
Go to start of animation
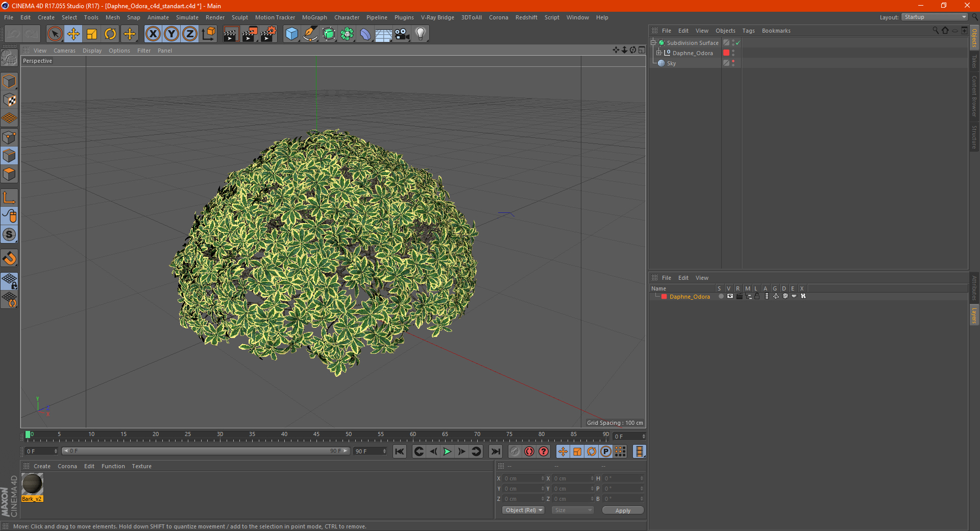point(400,451)
